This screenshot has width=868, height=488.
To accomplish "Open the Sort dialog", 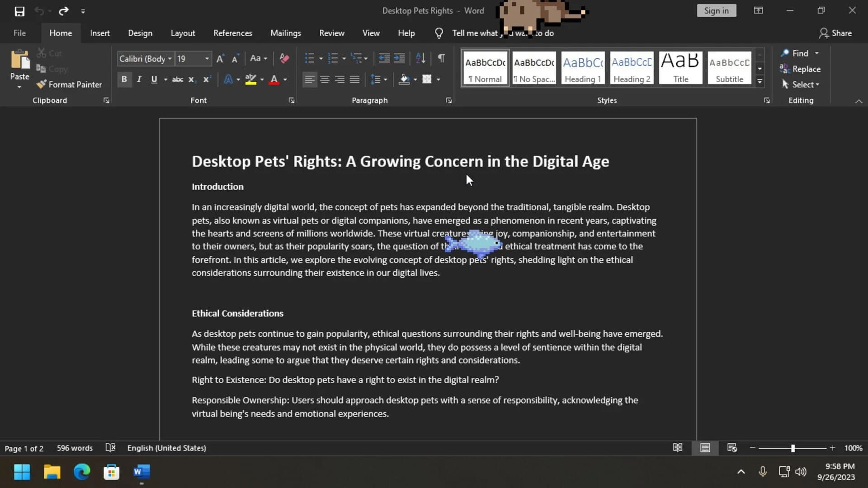I will point(420,58).
